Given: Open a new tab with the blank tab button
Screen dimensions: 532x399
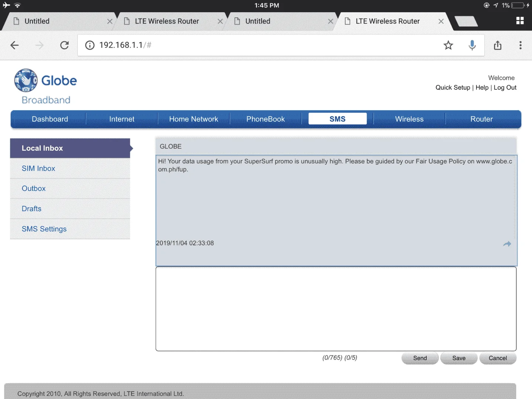Looking at the screenshot, I should point(466,21).
